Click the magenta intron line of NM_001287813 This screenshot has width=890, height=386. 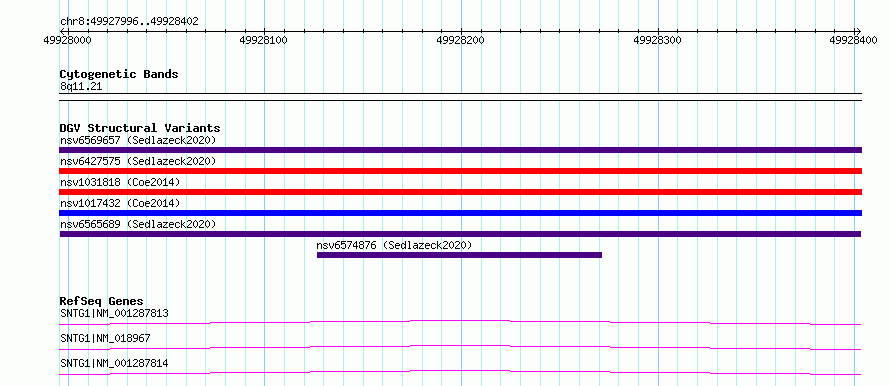pos(460,322)
